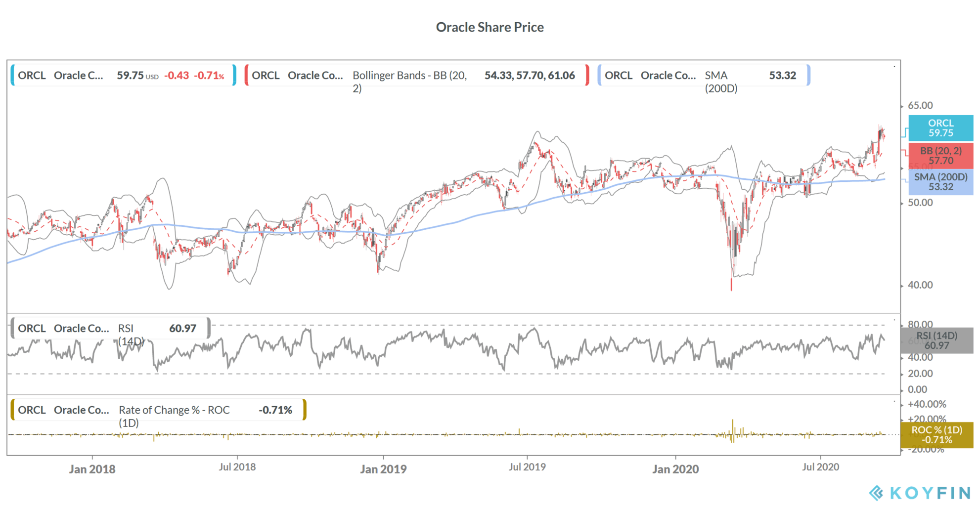Click the Jul 2020 date axis label

tap(821, 467)
